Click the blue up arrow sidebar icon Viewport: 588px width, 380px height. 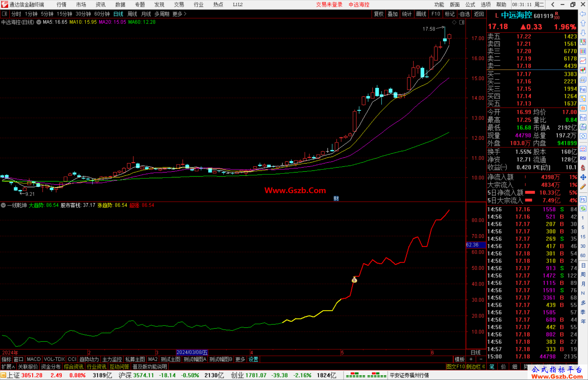583,23
